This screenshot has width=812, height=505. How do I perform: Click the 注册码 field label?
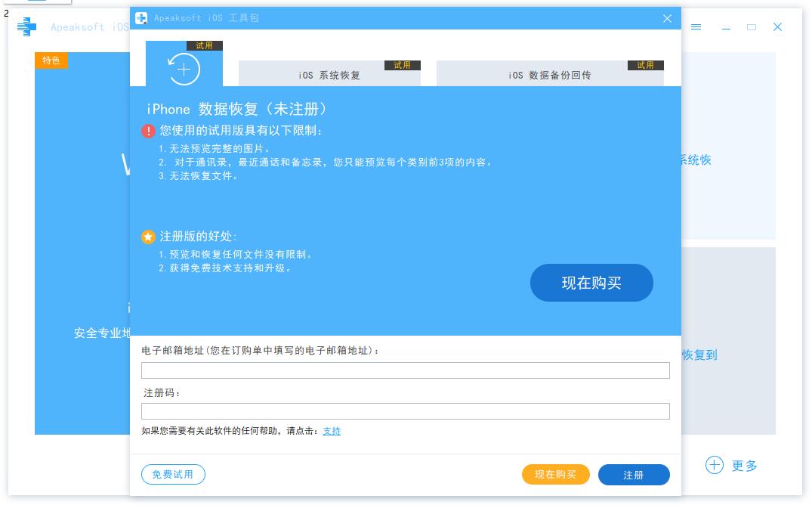click(x=162, y=393)
